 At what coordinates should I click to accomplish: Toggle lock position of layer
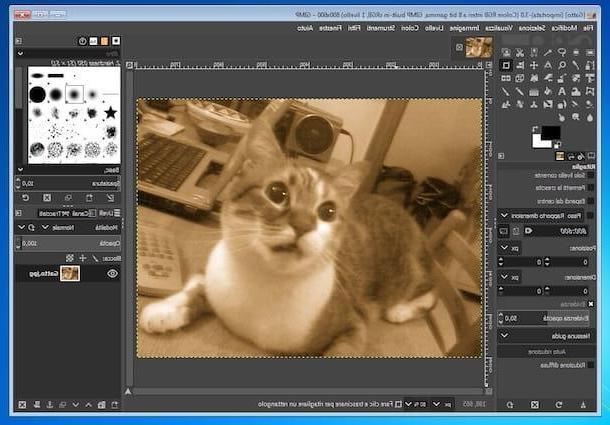click(x=82, y=258)
